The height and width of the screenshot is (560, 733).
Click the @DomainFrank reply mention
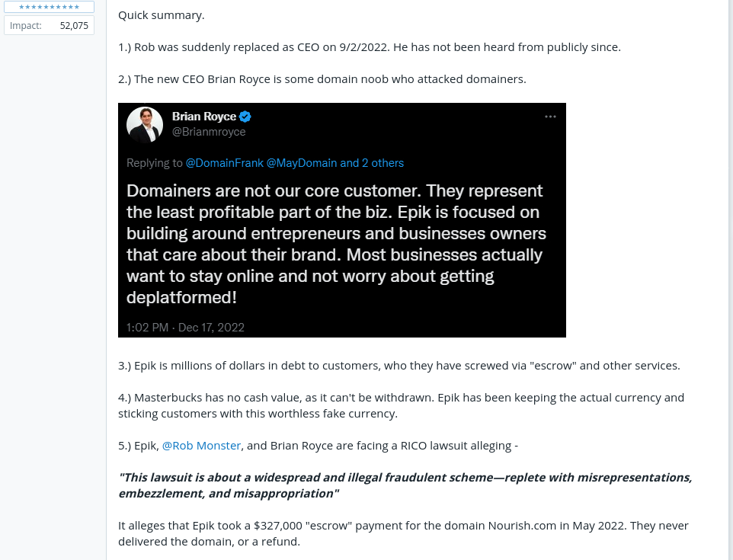[x=224, y=163]
